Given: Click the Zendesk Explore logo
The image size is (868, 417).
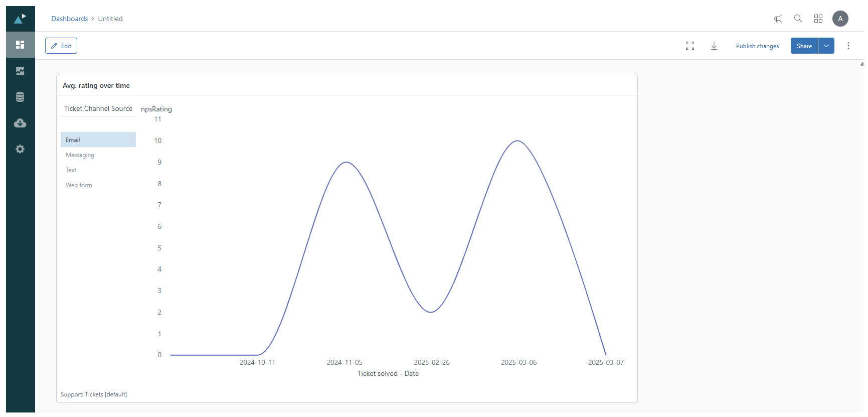Looking at the screenshot, I should [x=20, y=19].
